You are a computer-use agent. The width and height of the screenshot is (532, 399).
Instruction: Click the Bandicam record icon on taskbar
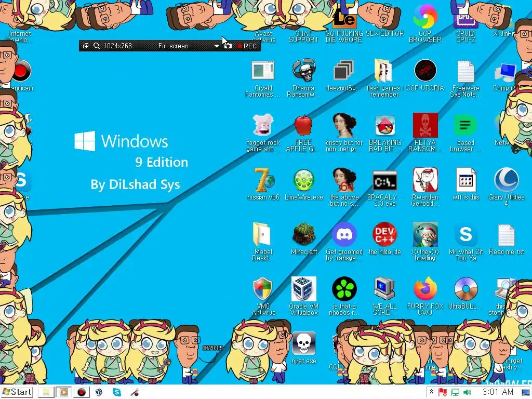82,393
